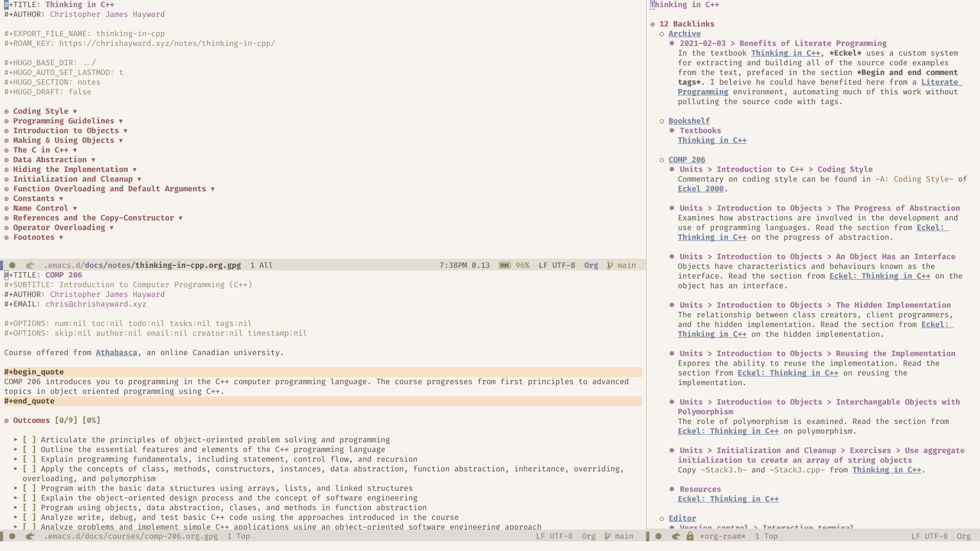Click the LF line-ending indicator in status bar
This screenshot has height=551, width=980.
click(x=543, y=264)
